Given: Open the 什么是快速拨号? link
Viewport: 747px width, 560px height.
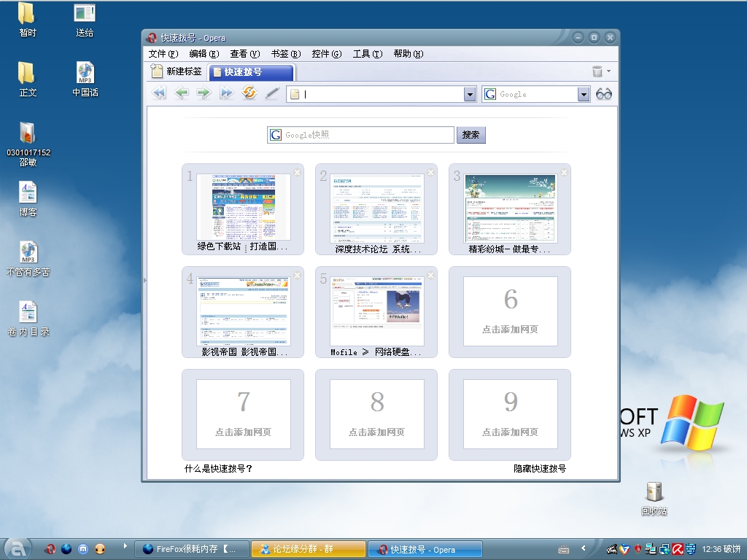Looking at the screenshot, I should coord(218,469).
